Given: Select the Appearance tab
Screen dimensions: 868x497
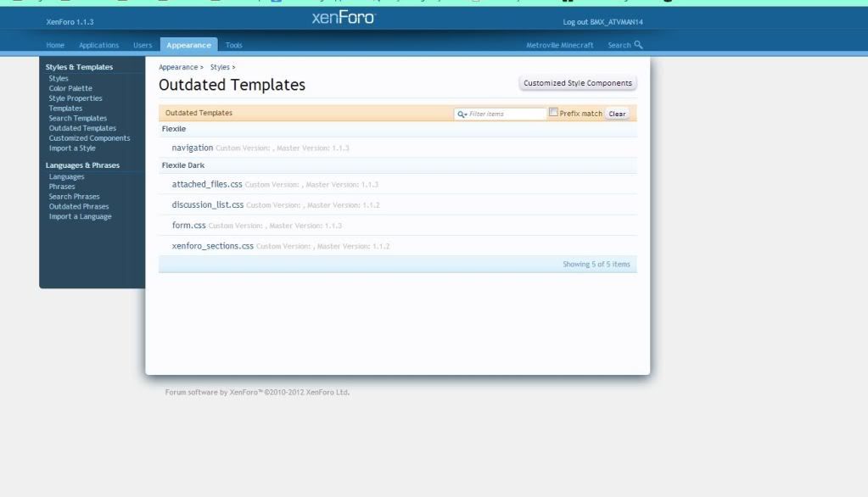Looking at the screenshot, I should (x=188, y=45).
